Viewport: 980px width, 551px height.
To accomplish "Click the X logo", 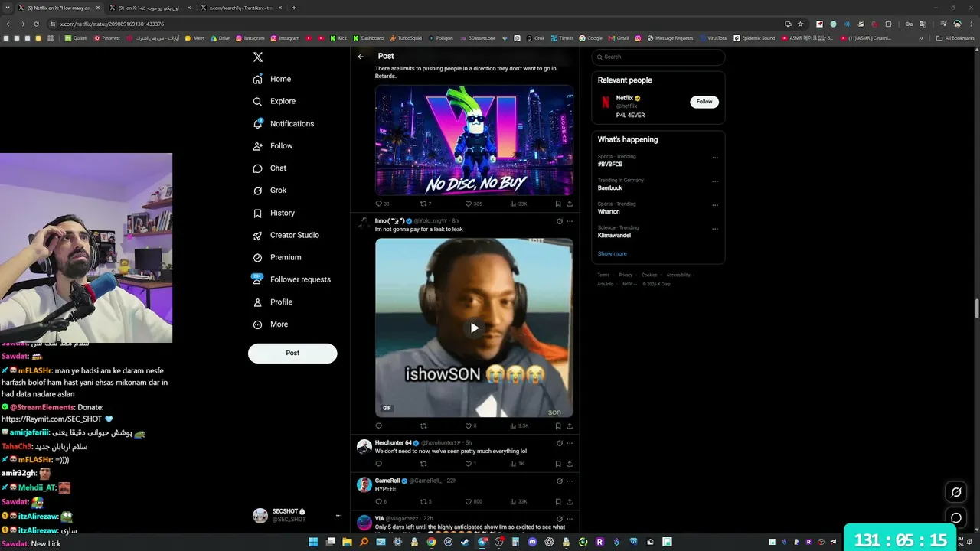I will tap(258, 57).
